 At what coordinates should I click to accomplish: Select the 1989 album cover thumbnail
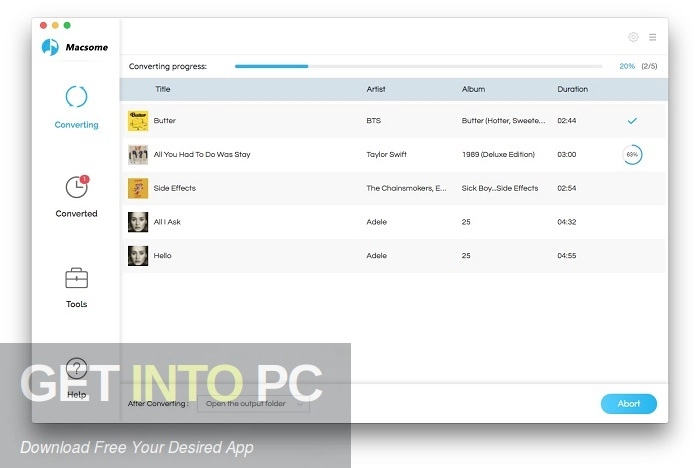138,155
